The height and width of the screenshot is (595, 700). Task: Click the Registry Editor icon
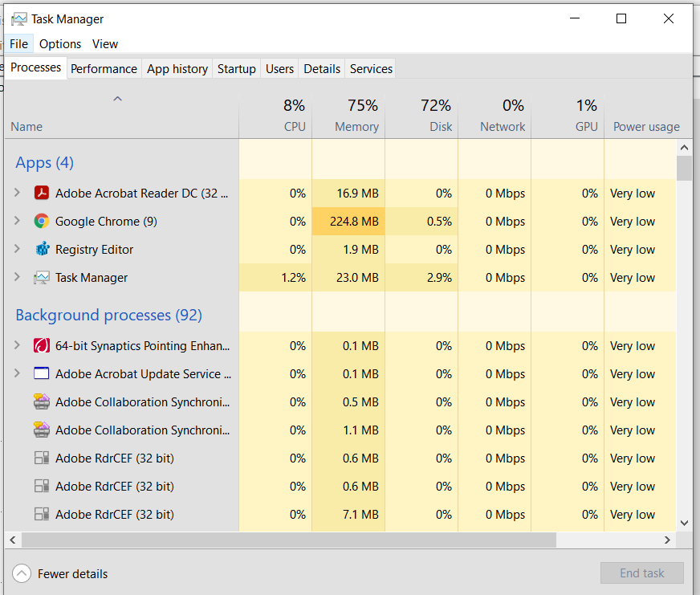pyautogui.click(x=42, y=250)
